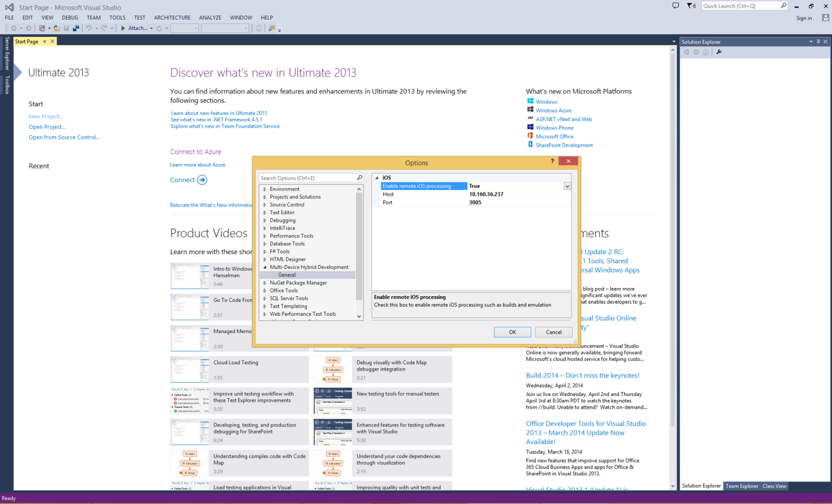Open the TOOLS menu
Viewport: 832px width, 504px height.
(117, 18)
